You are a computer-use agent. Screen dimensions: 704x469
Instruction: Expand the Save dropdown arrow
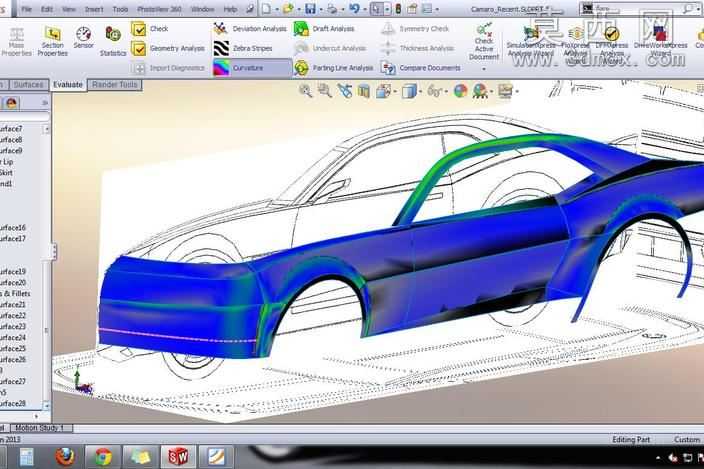[321, 9]
